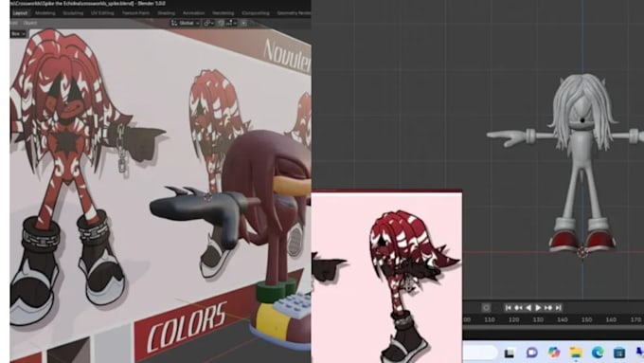
Task: Open Microsoft Store from the taskbar
Action: [x=619, y=353]
